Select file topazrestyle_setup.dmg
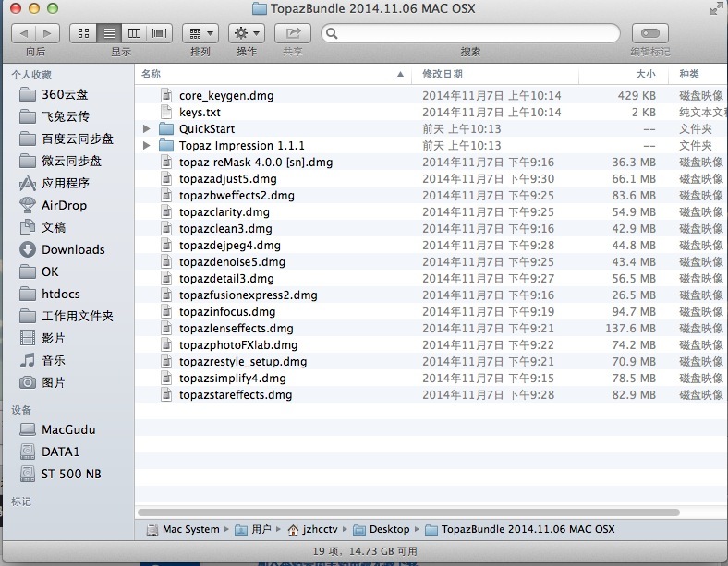 pyautogui.click(x=431, y=362)
